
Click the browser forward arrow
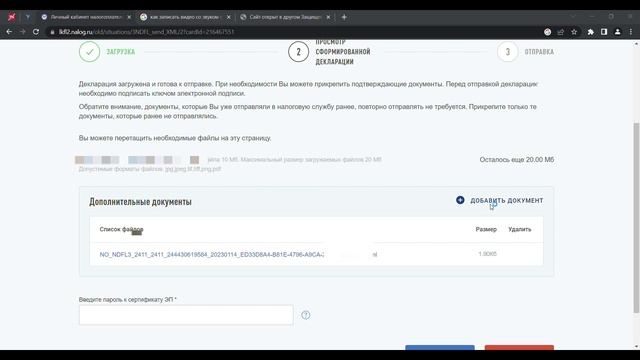pyautogui.click(x=22, y=32)
